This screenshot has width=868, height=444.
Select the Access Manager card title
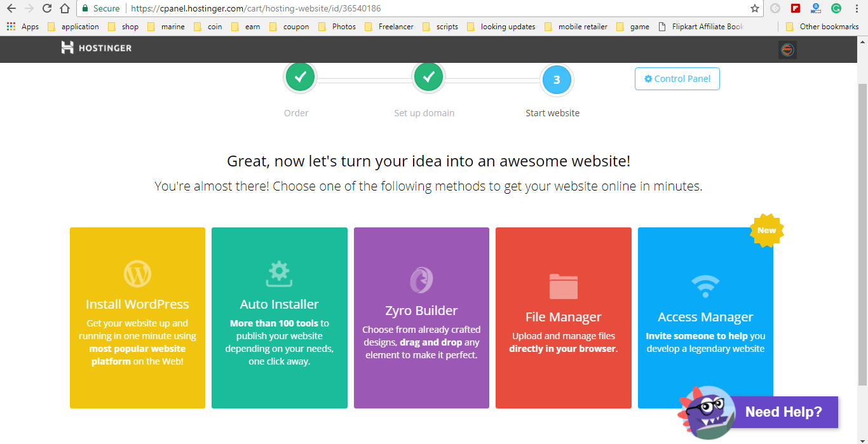coord(705,317)
